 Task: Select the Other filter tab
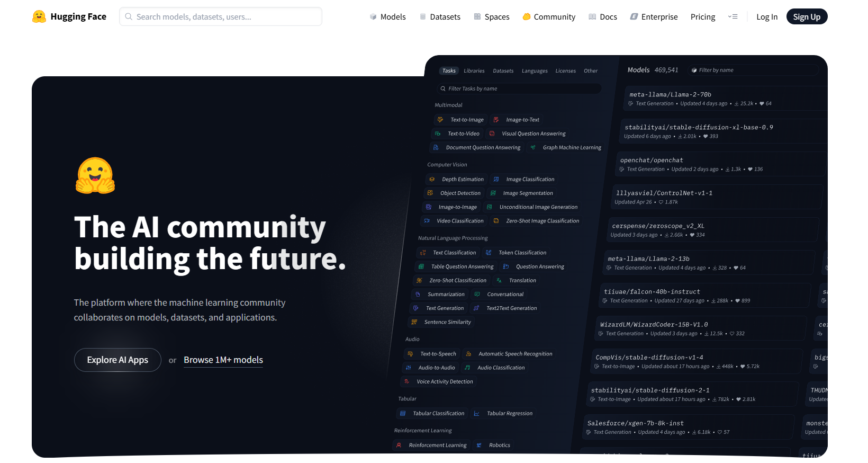click(x=591, y=70)
